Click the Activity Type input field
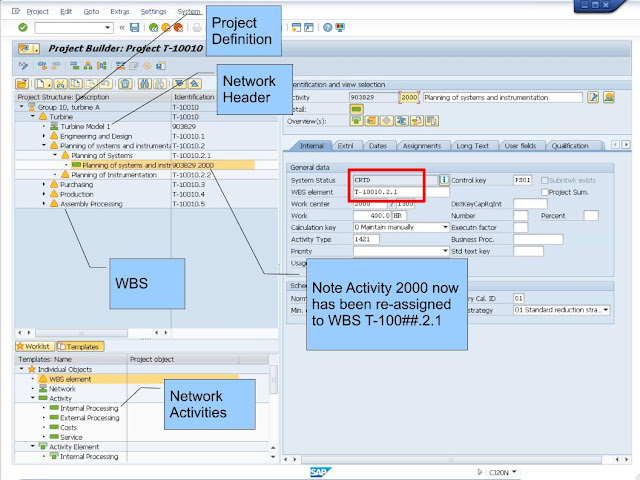The height and width of the screenshot is (480, 640). 366,239
